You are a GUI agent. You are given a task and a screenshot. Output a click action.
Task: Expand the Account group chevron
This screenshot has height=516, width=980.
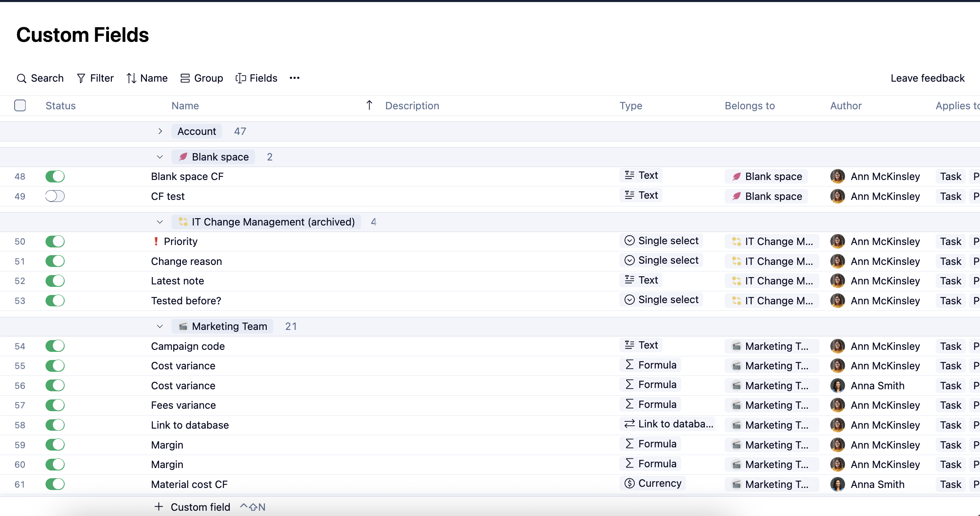pos(160,131)
